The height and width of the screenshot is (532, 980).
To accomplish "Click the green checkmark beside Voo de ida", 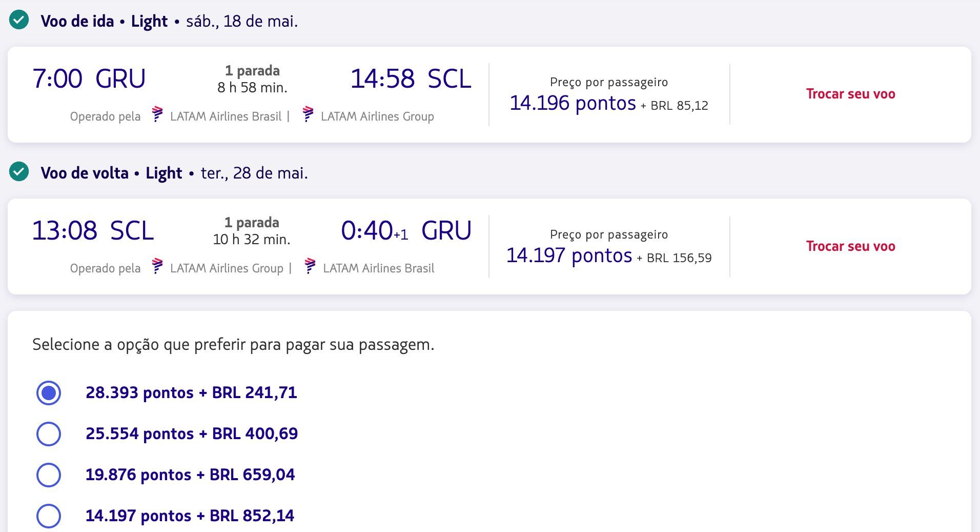I will (x=19, y=21).
